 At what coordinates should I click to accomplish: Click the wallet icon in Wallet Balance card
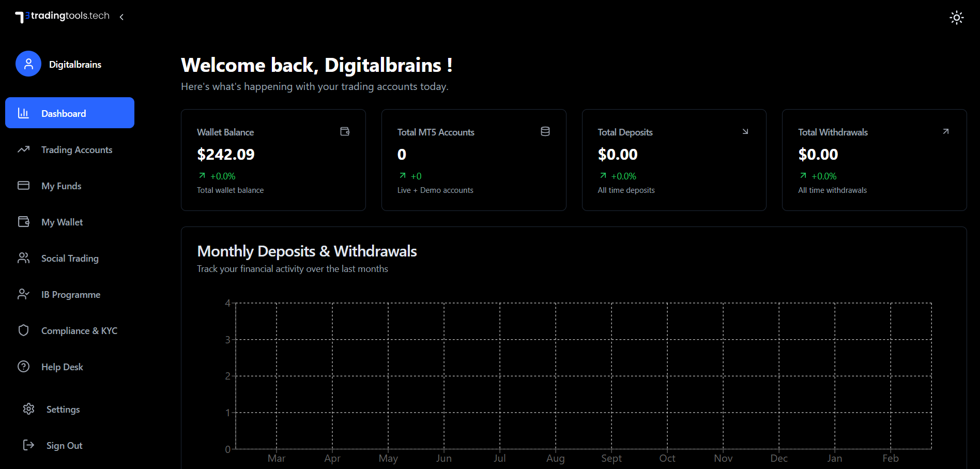[x=345, y=131]
